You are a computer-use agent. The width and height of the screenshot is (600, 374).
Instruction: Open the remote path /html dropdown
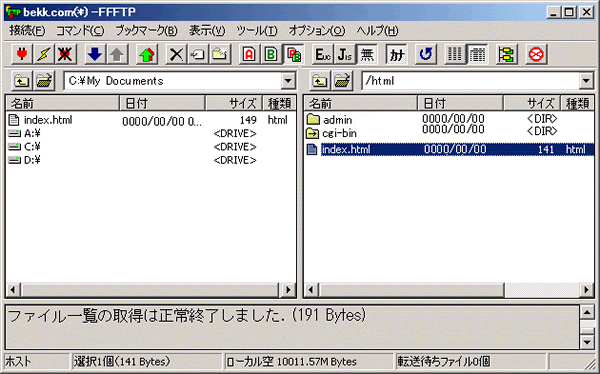point(586,81)
